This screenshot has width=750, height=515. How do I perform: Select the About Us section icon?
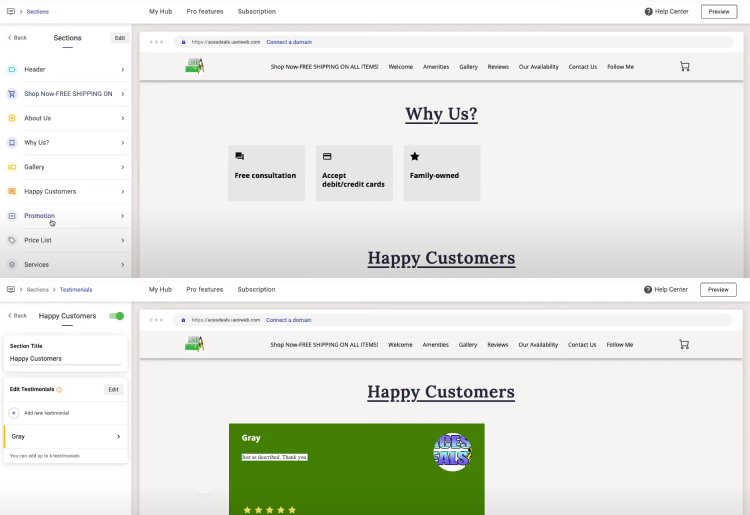point(11,118)
